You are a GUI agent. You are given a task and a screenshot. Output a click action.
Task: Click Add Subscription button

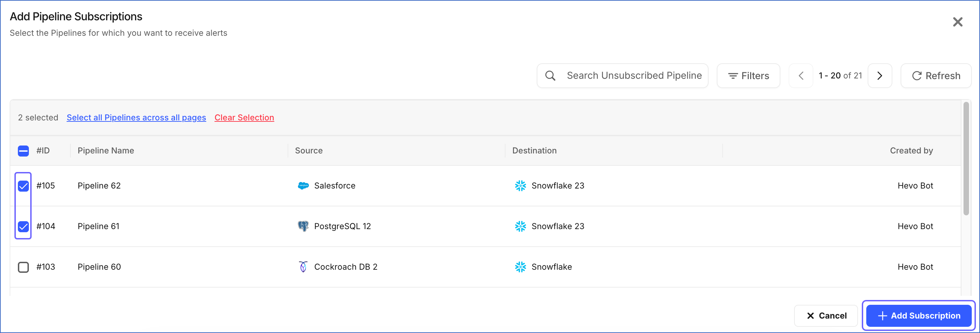919,315
